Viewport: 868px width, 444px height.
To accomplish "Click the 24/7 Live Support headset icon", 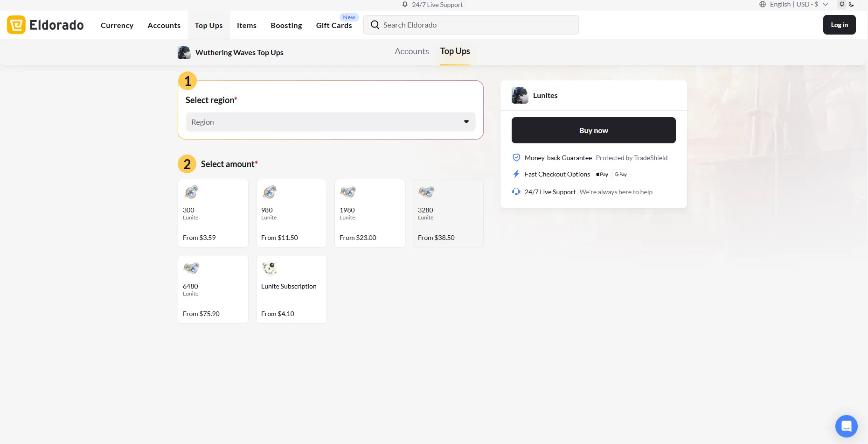I will (516, 192).
